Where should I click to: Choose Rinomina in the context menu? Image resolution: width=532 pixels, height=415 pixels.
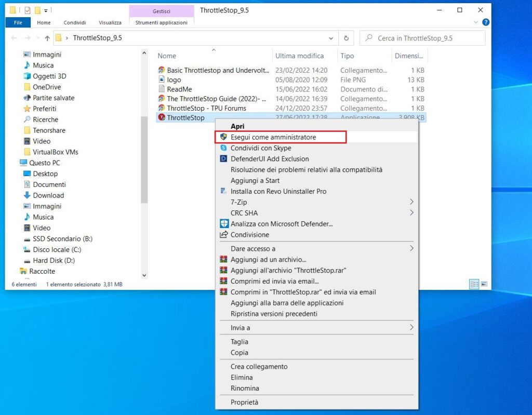click(245, 388)
